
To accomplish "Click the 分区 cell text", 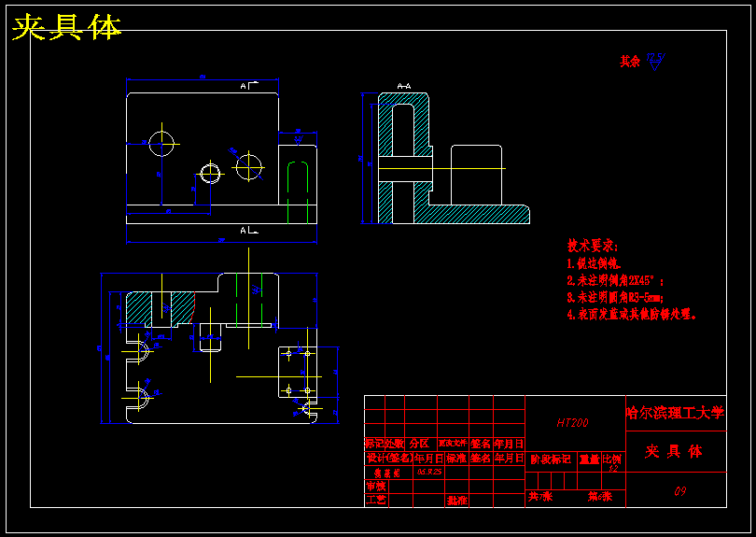I will click(x=419, y=444).
